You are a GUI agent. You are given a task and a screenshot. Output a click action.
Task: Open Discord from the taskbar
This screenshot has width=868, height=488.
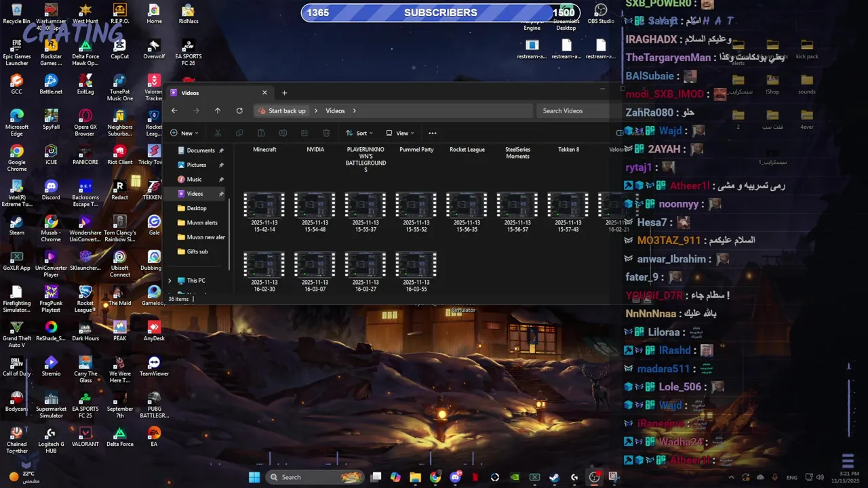pyautogui.click(x=455, y=477)
